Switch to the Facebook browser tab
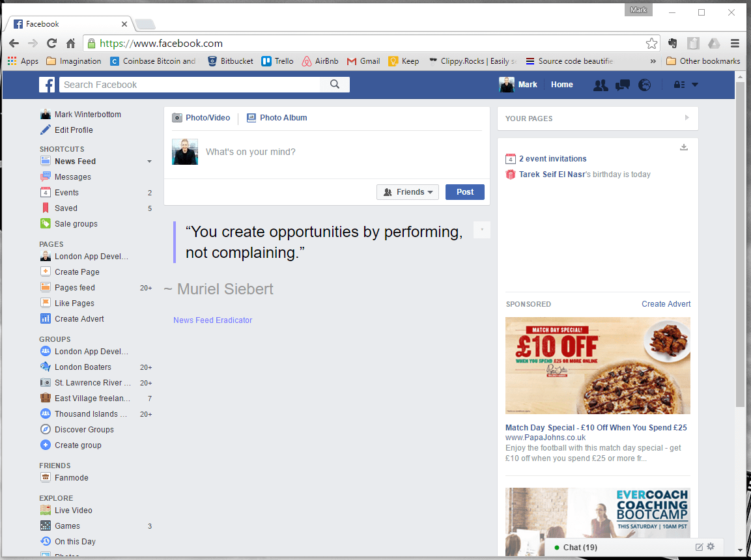This screenshot has width=751, height=560. tap(69, 23)
